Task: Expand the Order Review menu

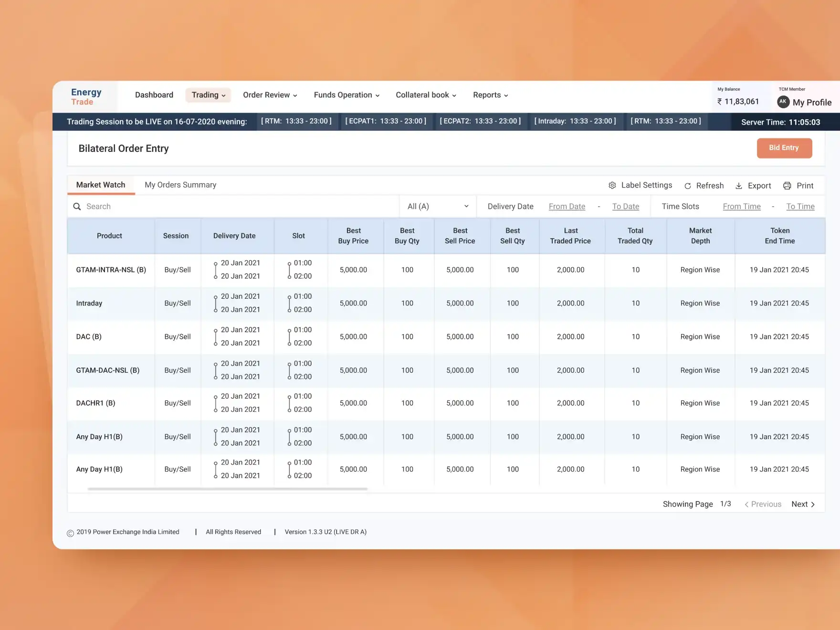Action: pos(270,95)
